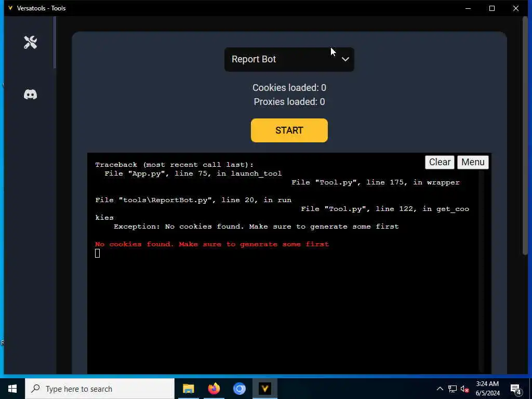The image size is (532, 399).
Task: Click the 'Exception: No cookies found' line
Action: 256,227
